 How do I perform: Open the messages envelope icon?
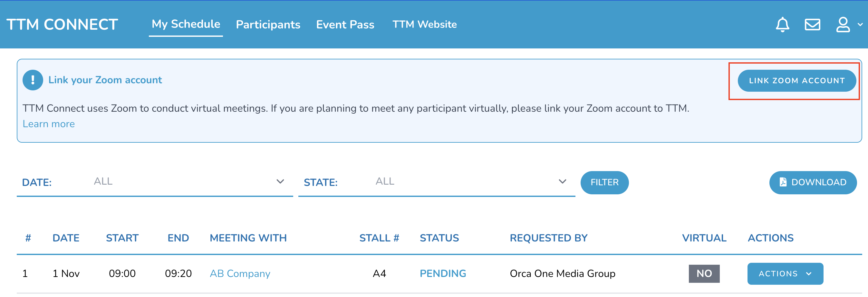point(812,25)
